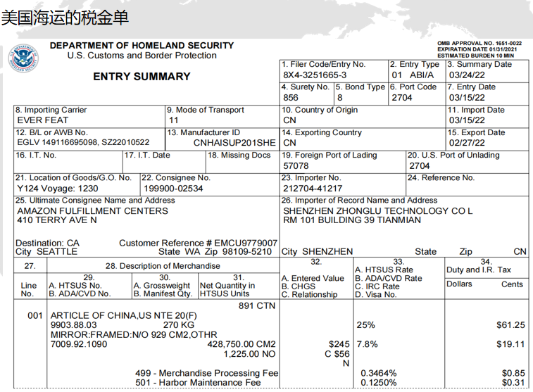The height and width of the screenshot is (392, 533).
Task: Select the Export Date value 02/27/22
Action: [x=468, y=143]
